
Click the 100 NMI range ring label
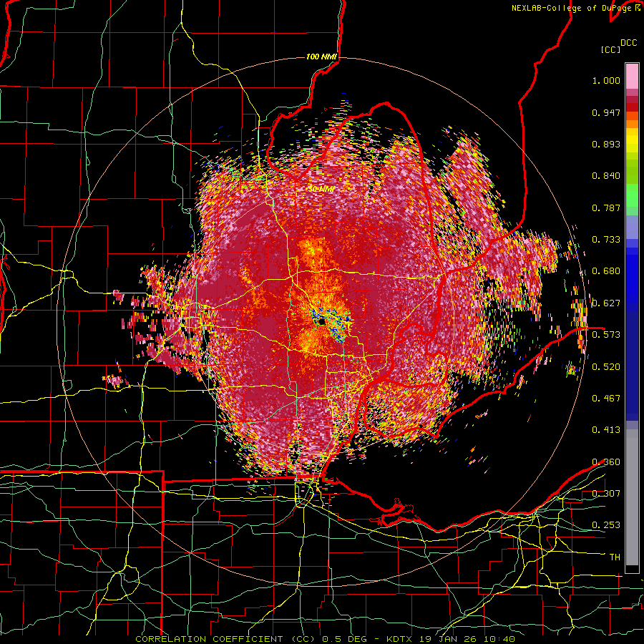click(321, 57)
